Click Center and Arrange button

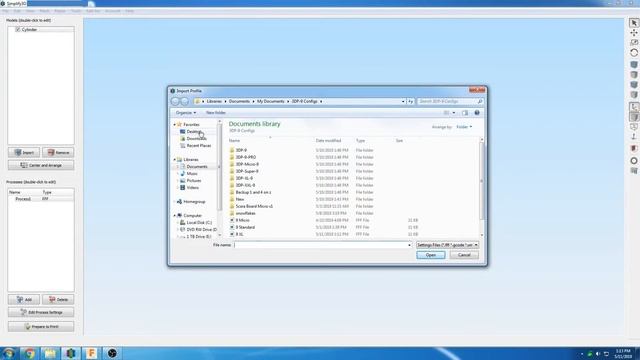pyautogui.click(x=41, y=165)
